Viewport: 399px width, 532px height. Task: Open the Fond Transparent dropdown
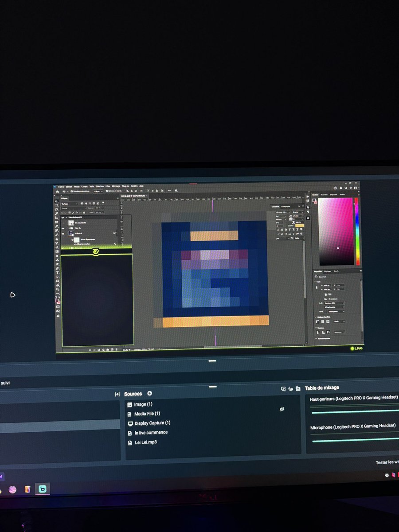336,311
